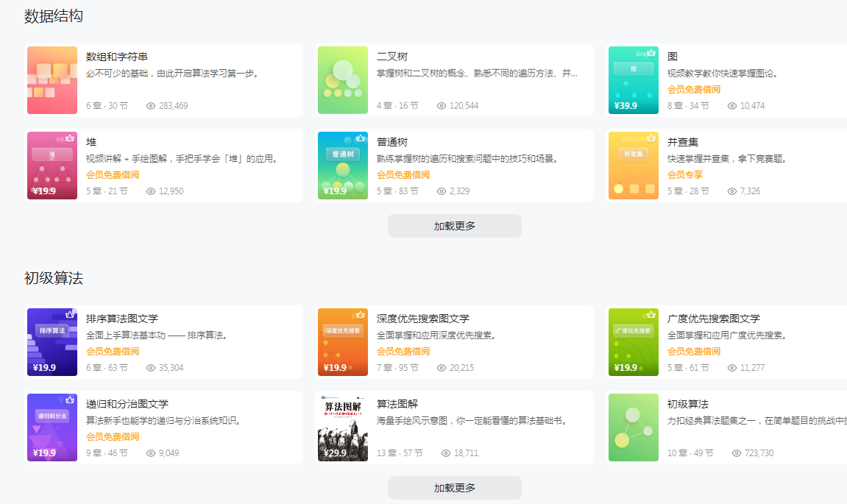Click the crown icon on 广度优先搜索 cover

coord(651,314)
